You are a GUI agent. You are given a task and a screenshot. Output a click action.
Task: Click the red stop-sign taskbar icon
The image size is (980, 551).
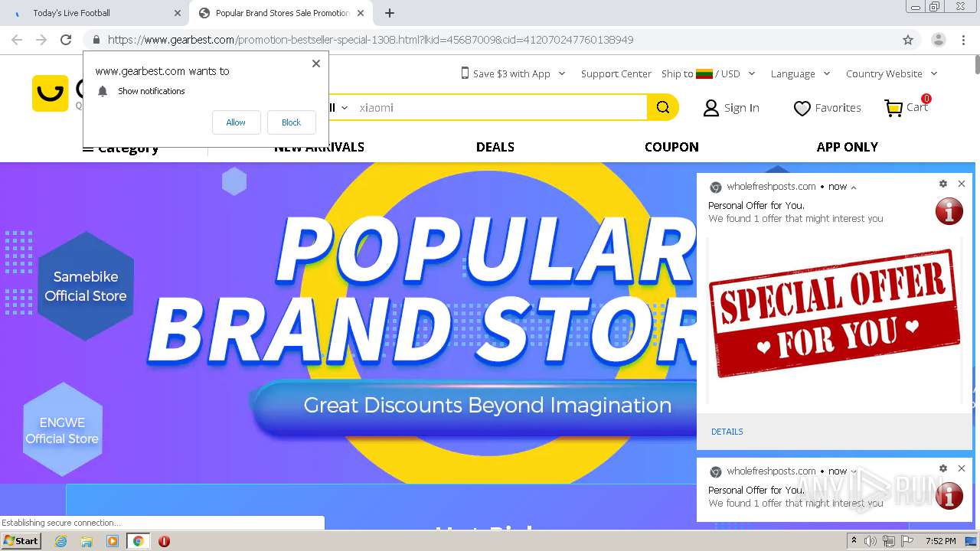point(164,541)
